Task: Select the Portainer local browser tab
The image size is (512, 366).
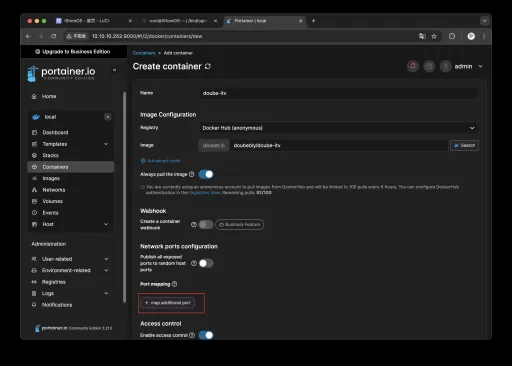Action: (265, 21)
